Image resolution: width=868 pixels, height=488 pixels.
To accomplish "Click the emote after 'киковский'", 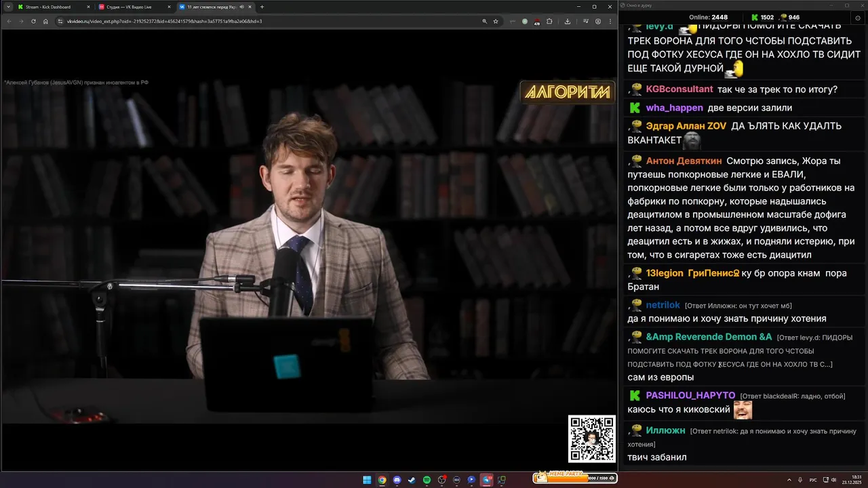I will point(743,410).
